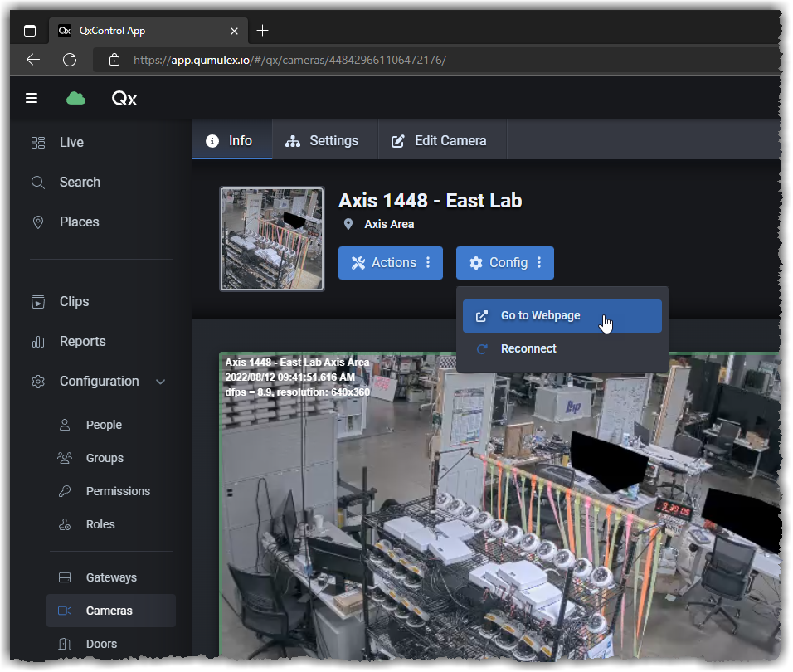Select People under Configuration

(104, 425)
